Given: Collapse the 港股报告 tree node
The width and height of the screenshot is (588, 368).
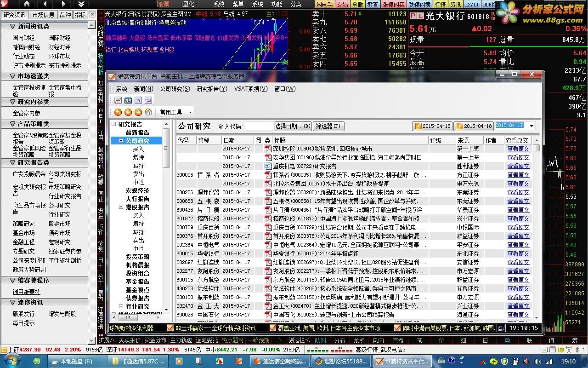Looking at the screenshot, I should [x=121, y=207].
